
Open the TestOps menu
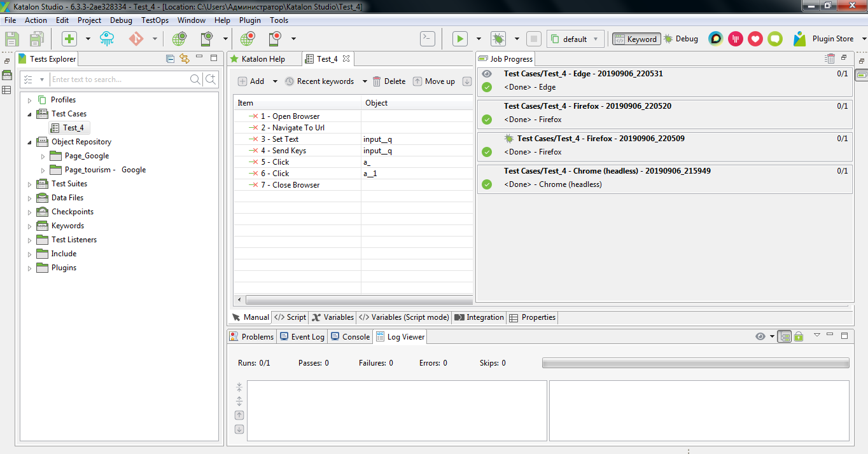coord(155,20)
